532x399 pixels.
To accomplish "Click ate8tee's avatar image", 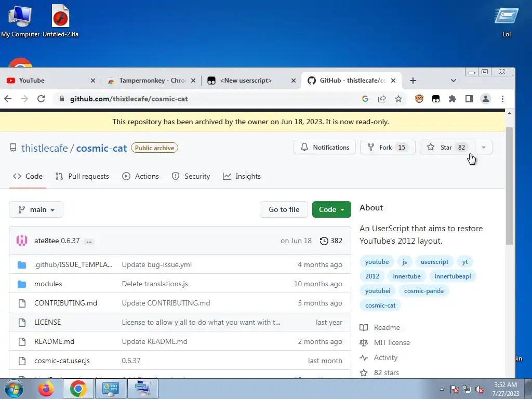I will [x=22, y=241].
